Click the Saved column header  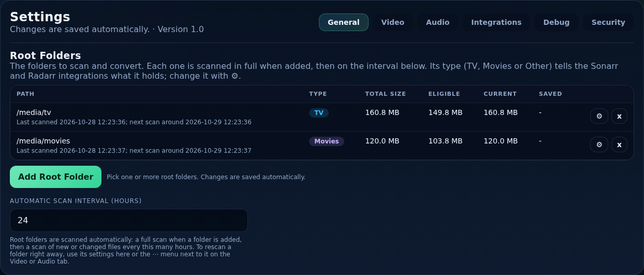[550, 94]
